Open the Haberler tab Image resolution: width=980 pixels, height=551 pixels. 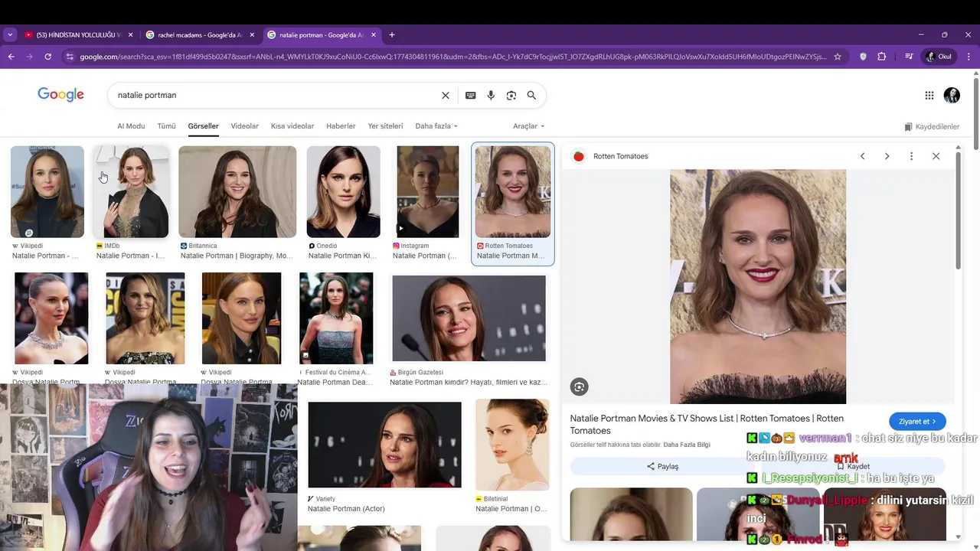pyautogui.click(x=341, y=126)
